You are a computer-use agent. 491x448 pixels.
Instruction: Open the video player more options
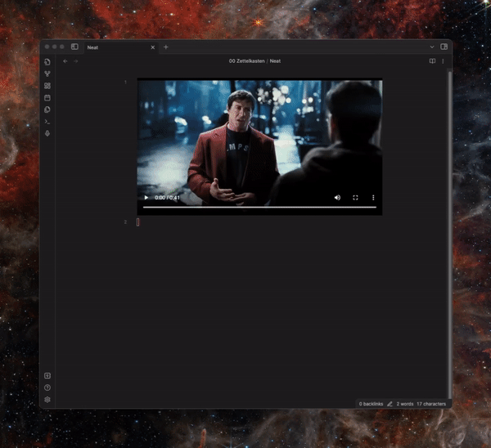point(373,197)
